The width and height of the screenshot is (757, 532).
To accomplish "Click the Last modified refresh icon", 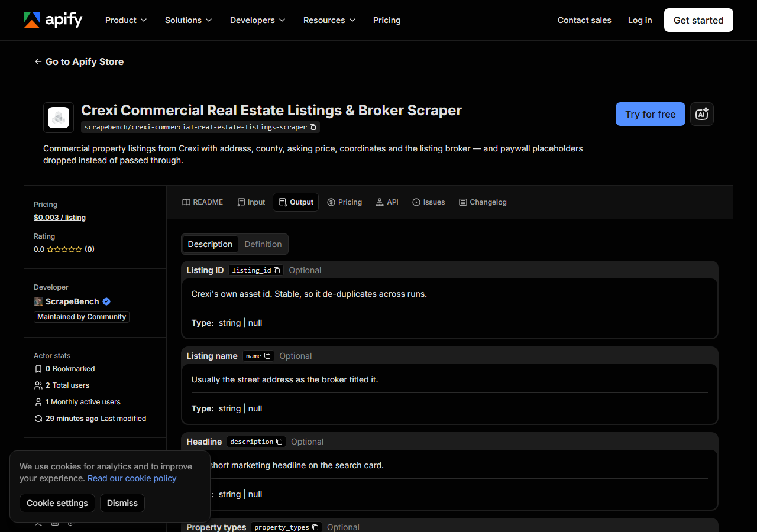I will [x=38, y=419].
